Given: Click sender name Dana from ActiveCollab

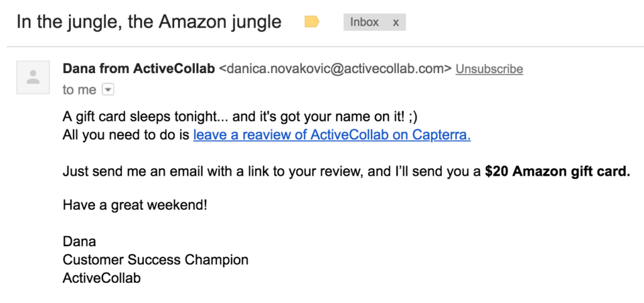Looking at the screenshot, I should 138,69.
